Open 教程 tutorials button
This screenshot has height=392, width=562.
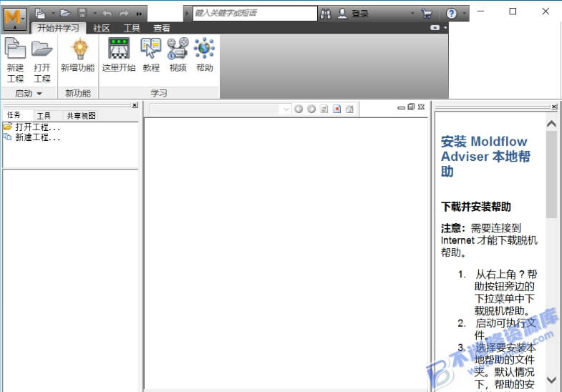pos(151,55)
